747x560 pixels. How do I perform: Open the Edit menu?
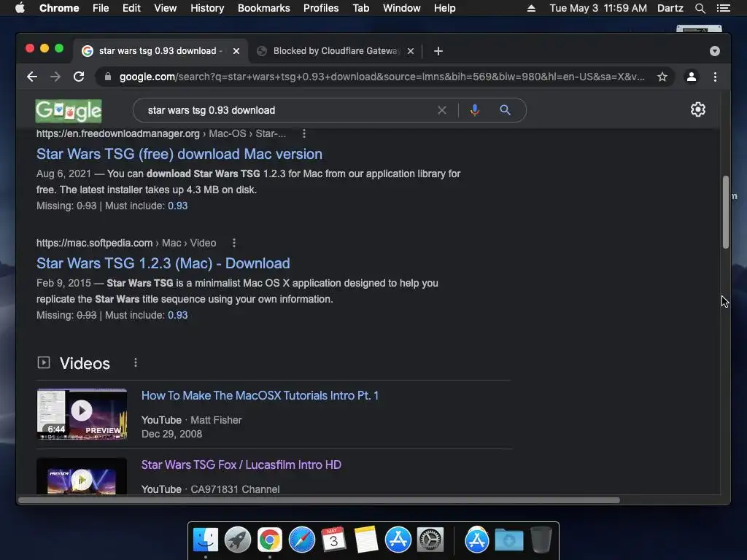point(131,8)
